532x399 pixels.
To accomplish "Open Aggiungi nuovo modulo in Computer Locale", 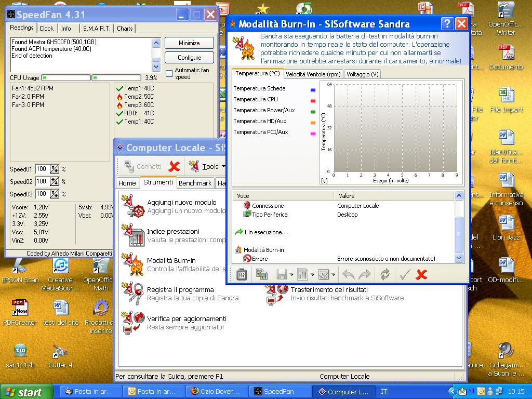I will click(174, 206).
